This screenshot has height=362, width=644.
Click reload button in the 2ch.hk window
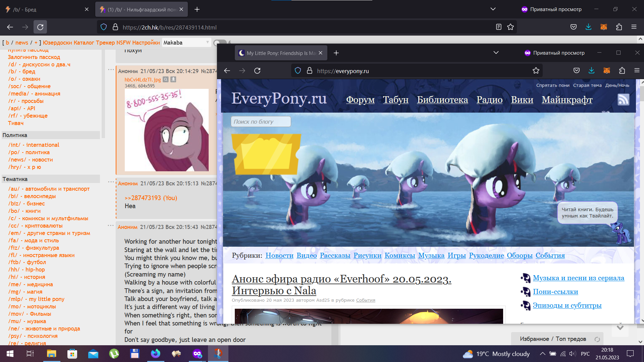(x=40, y=27)
